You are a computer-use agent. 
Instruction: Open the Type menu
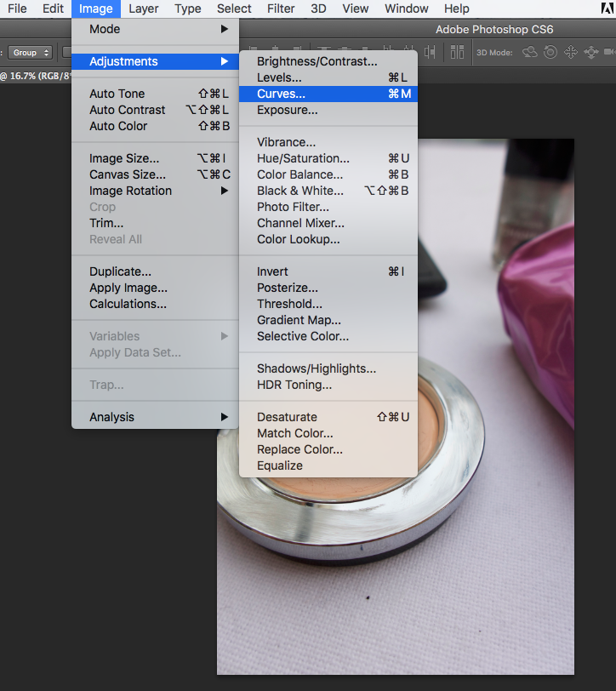188,9
